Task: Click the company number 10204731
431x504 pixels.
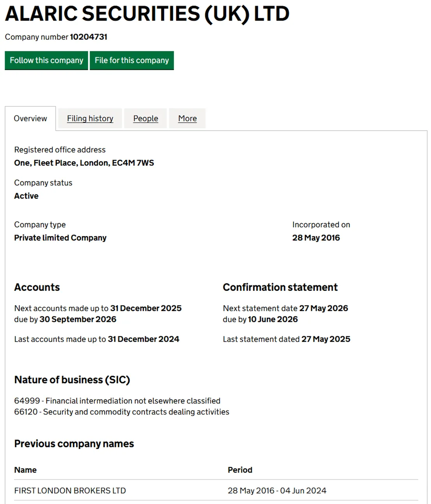Action: pyautogui.click(x=88, y=37)
